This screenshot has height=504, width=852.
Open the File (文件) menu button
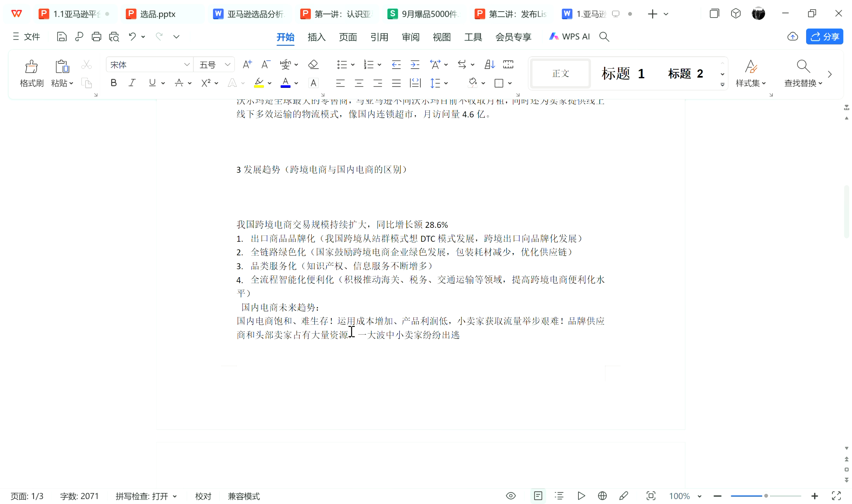tap(27, 37)
